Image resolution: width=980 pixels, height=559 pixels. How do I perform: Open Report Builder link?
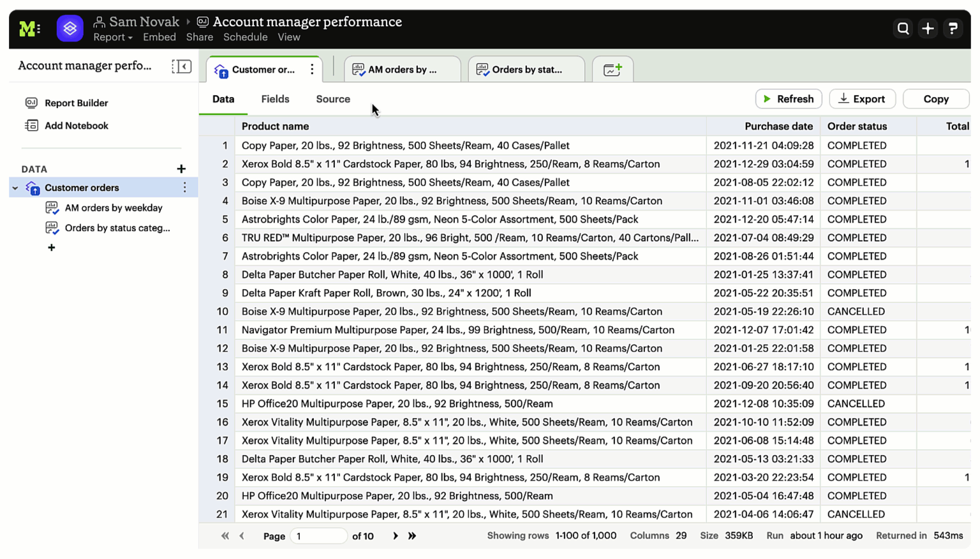coord(77,103)
